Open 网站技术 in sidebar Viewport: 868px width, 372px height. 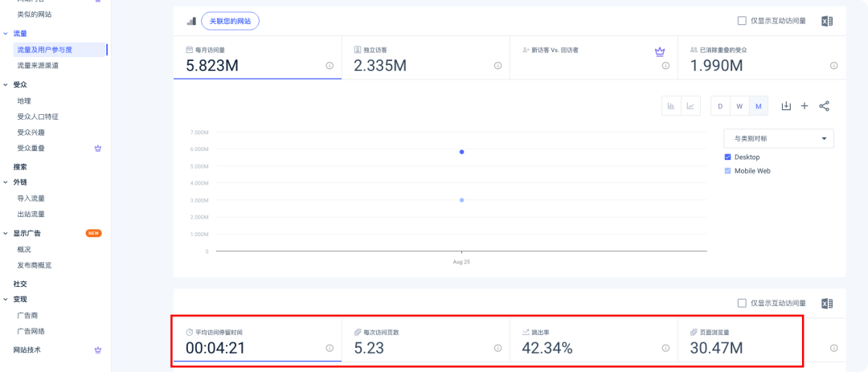27,350
